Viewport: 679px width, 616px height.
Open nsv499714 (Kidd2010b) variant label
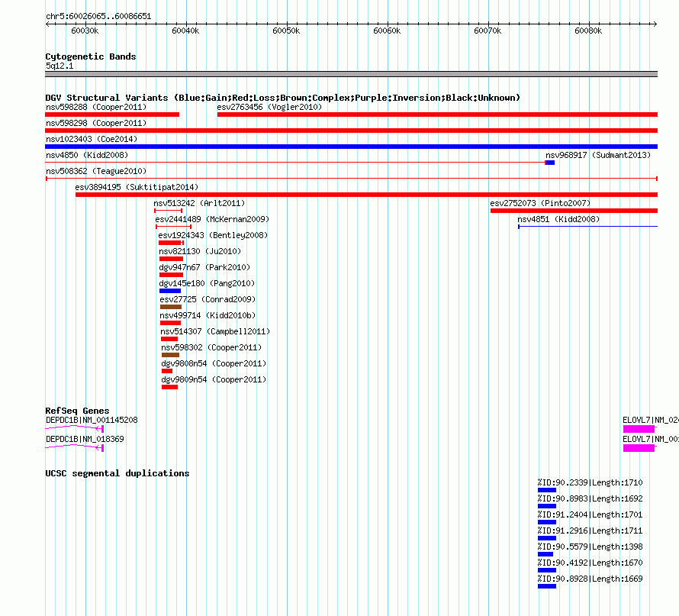[208, 315]
